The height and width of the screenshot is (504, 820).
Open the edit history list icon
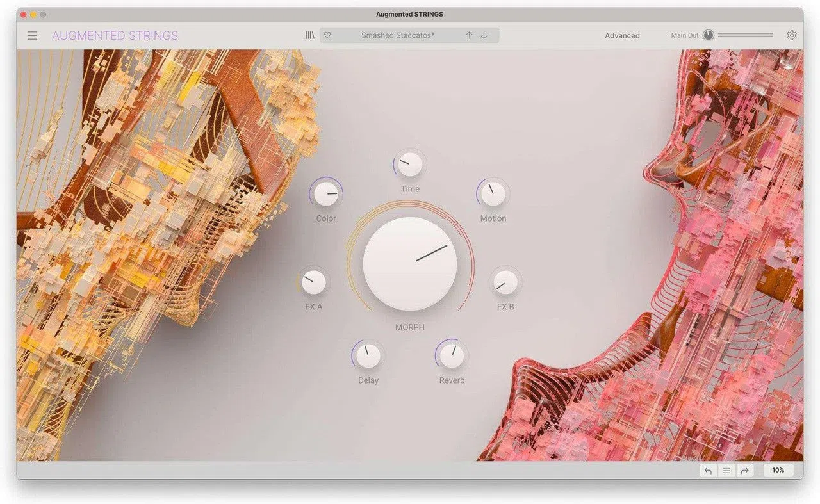click(726, 470)
